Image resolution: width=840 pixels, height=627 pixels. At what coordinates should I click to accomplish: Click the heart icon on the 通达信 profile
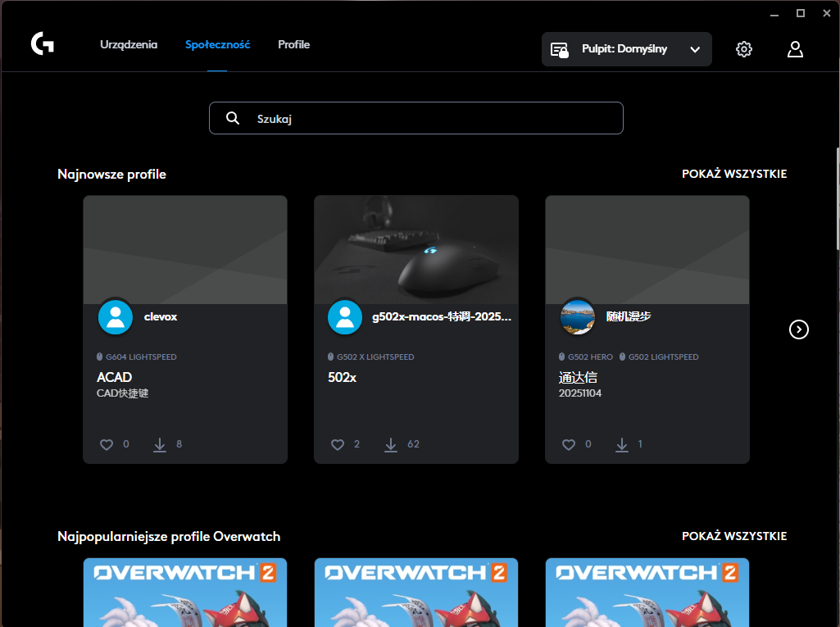568,443
